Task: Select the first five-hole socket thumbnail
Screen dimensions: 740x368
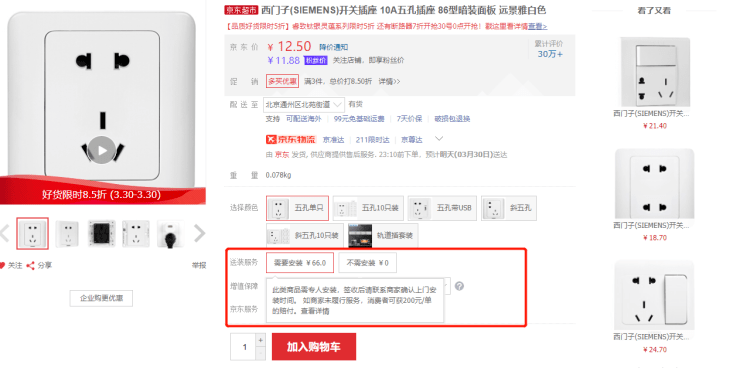Action: point(33,234)
